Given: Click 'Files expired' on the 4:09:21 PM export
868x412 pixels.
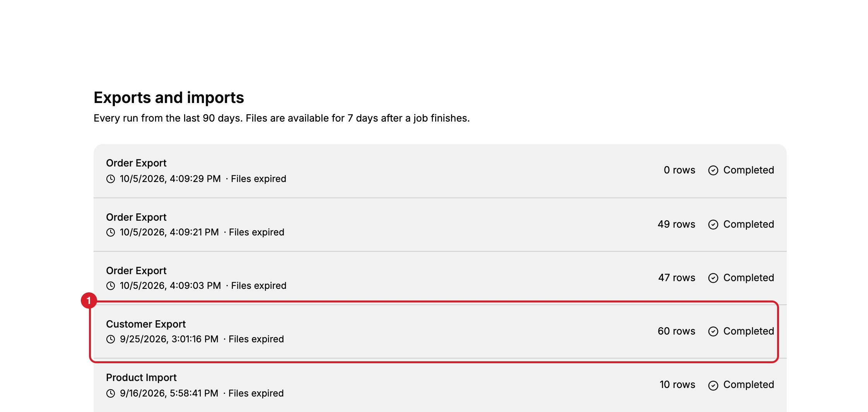Looking at the screenshot, I should 256,232.
